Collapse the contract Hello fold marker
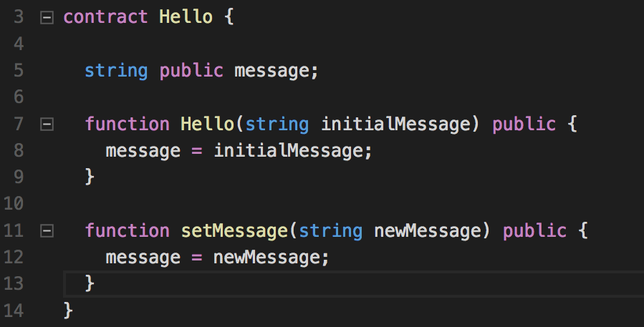Screen dimensions: 644x327 pyautogui.click(x=47, y=18)
